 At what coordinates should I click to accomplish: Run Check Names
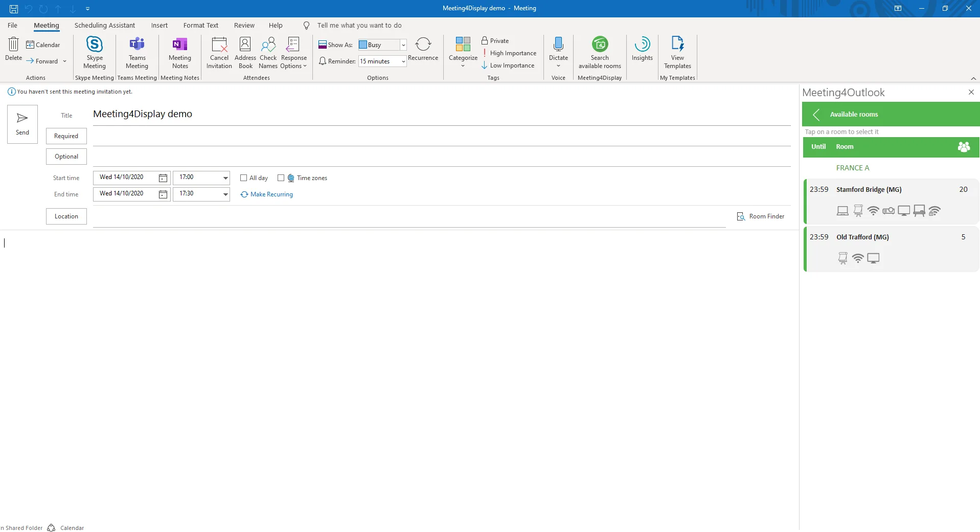click(268, 53)
